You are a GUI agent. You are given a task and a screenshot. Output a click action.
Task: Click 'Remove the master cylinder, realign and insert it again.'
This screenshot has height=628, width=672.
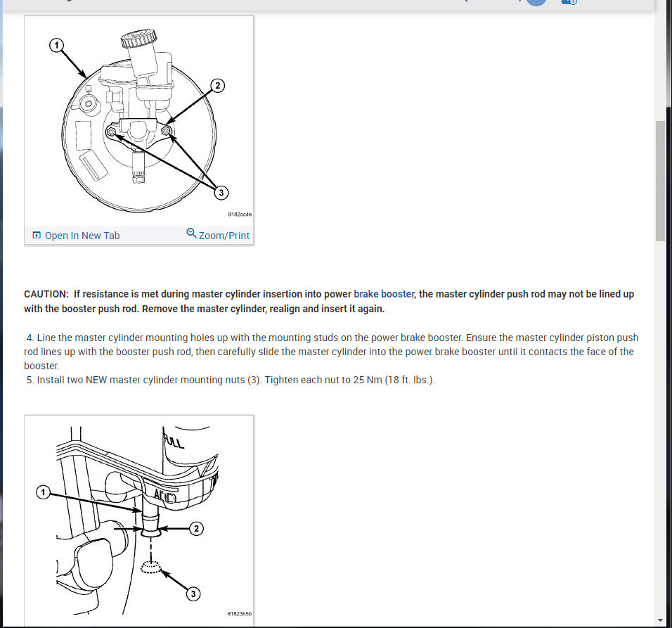coord(263,309)
